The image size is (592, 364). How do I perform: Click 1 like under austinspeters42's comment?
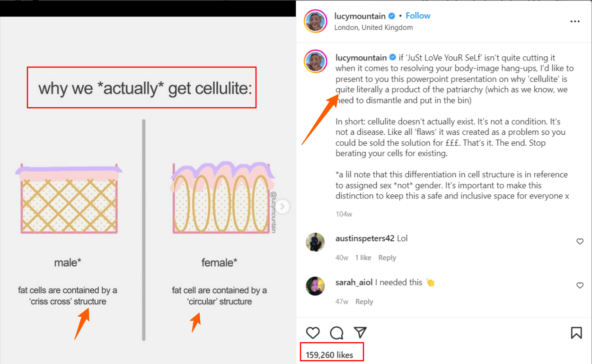363,257
